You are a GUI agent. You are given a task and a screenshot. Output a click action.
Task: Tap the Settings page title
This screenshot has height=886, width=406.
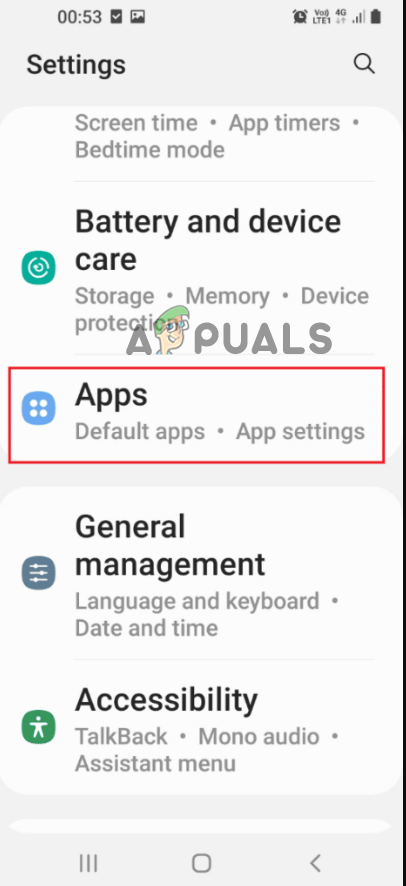(x=76, y=65)
